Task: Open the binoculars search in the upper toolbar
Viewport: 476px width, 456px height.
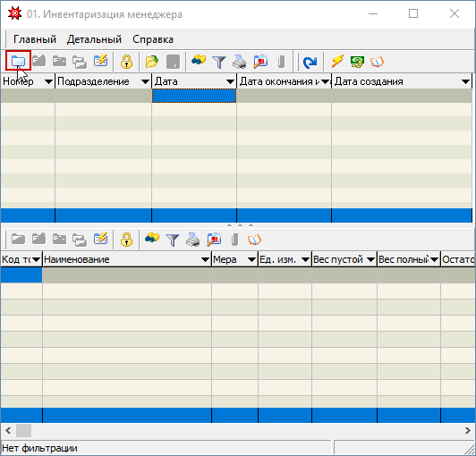Action: click(199, 61)
